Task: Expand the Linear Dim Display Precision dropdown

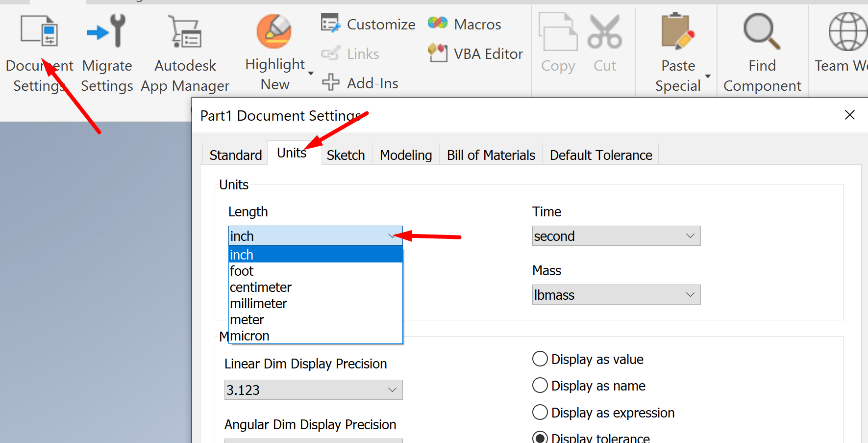Action: [x=391, y=390]
